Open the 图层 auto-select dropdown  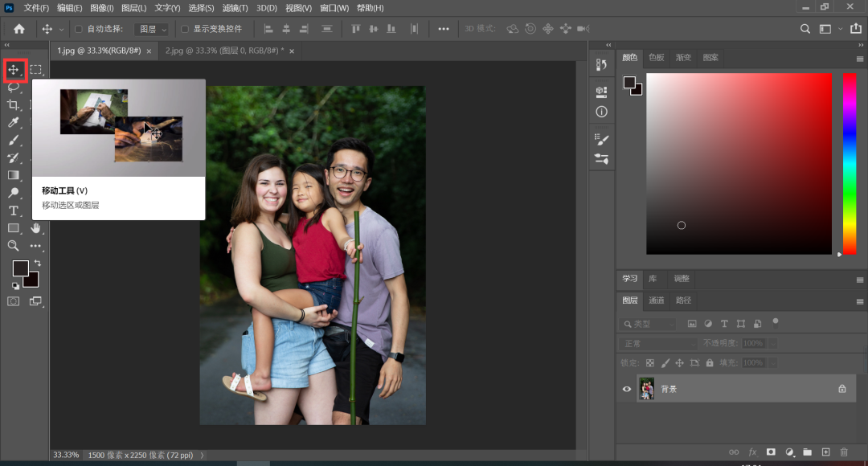(x=151, y=29)
